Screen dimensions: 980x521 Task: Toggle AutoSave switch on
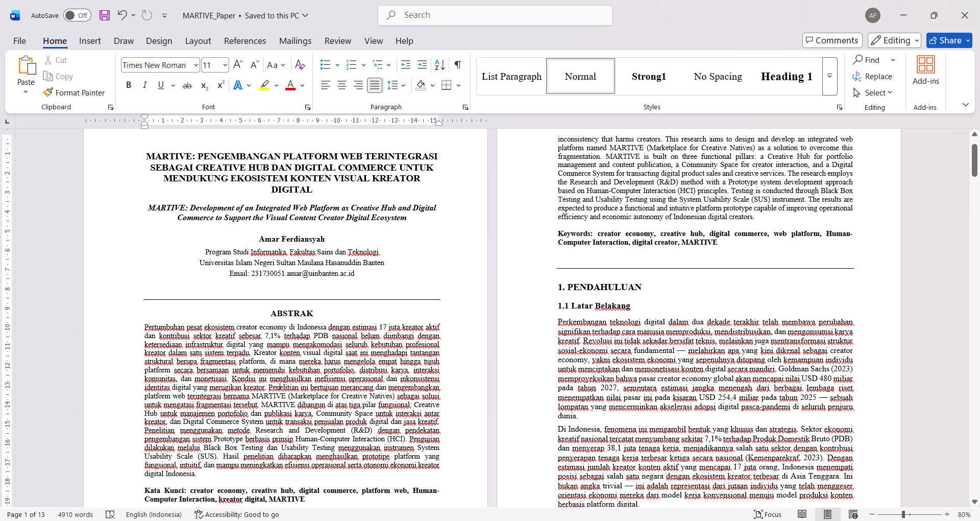point(78,15)
